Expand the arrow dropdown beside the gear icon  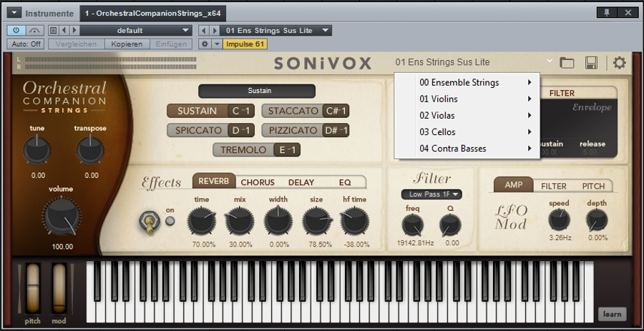(x=217, y=44)
